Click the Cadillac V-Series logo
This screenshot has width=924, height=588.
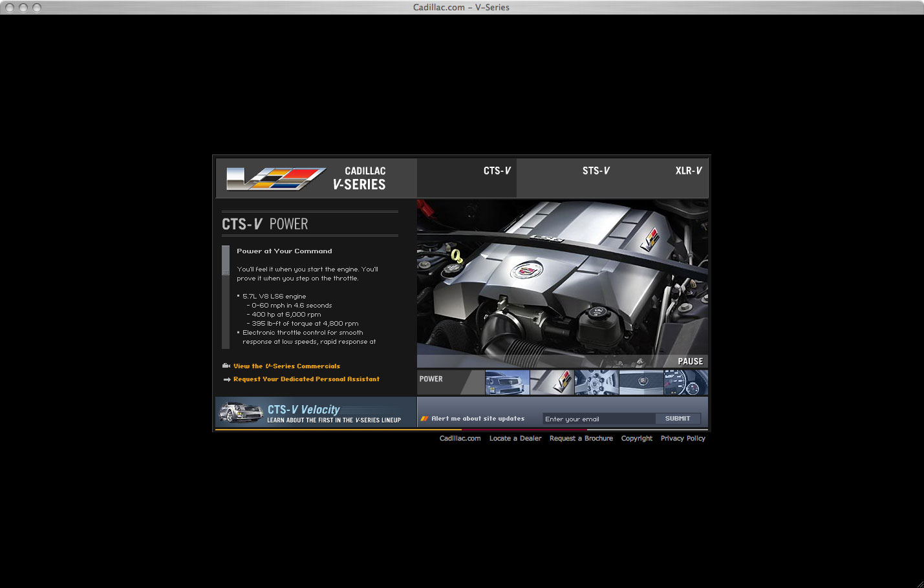306,179
